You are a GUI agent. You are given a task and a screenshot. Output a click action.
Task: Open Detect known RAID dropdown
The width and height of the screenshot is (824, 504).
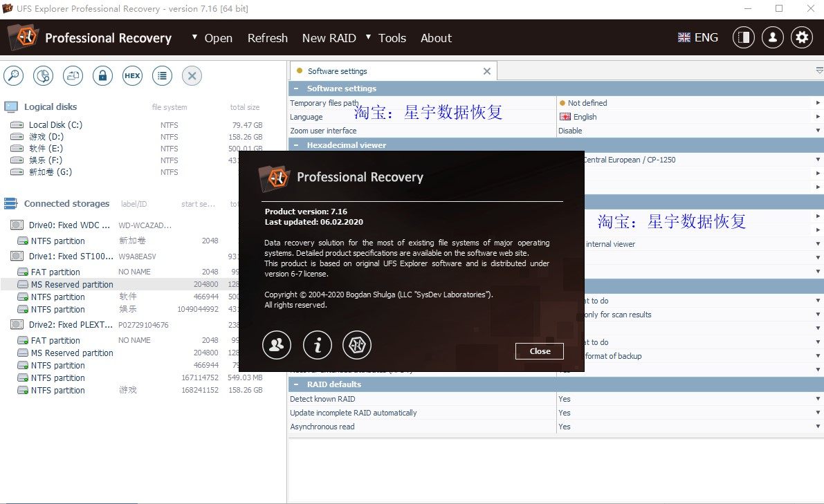click(818, 399)
